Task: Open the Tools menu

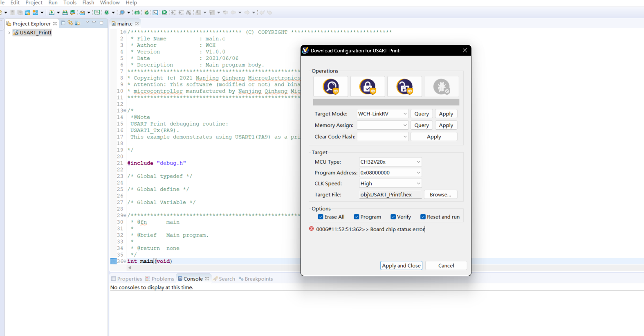Action: [70, 2]
